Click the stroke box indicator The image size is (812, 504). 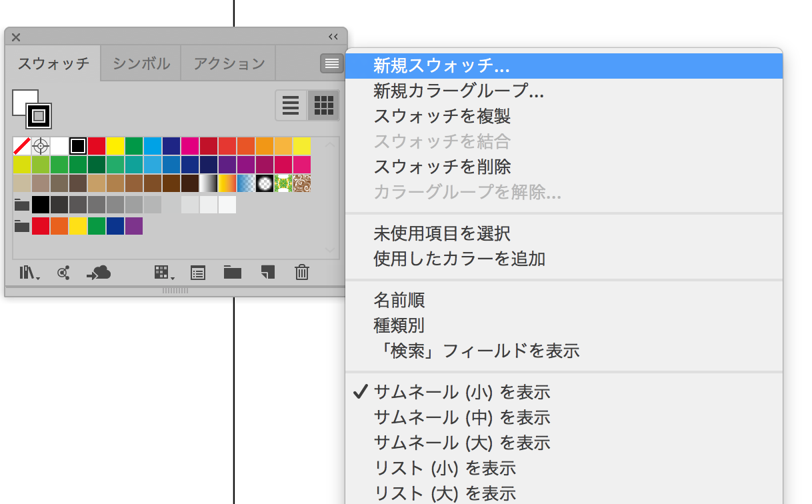pos(39,116)
